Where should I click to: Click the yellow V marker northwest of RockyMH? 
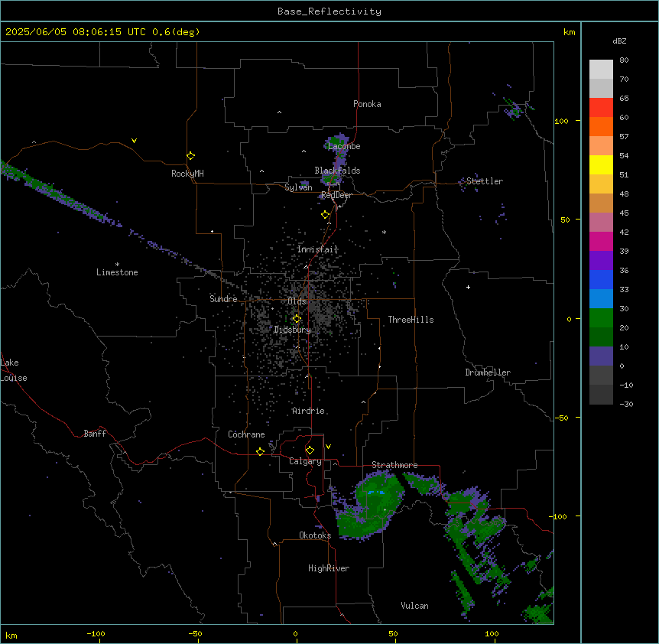point(134,141)
